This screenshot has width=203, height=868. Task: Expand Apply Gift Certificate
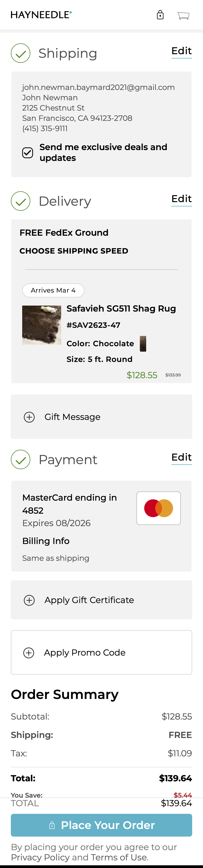pyautogui.click(x=89, y=600)
